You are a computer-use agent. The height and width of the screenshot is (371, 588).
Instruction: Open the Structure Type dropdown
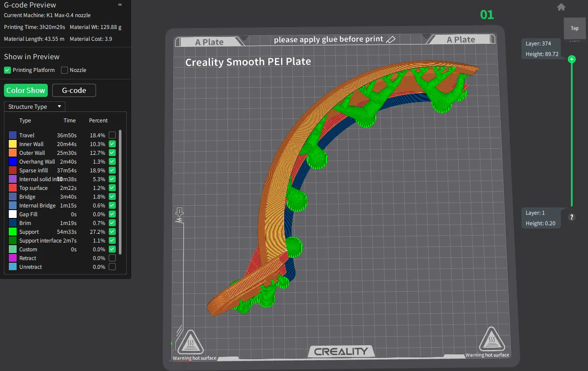click(x=35, y=107)
